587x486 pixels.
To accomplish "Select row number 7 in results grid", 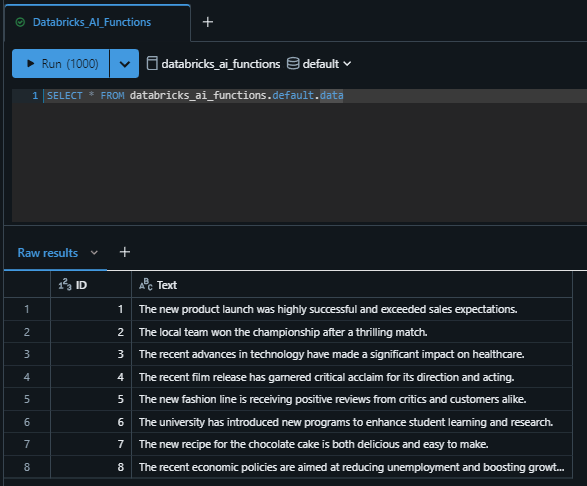I will click(x=27, y=444).
